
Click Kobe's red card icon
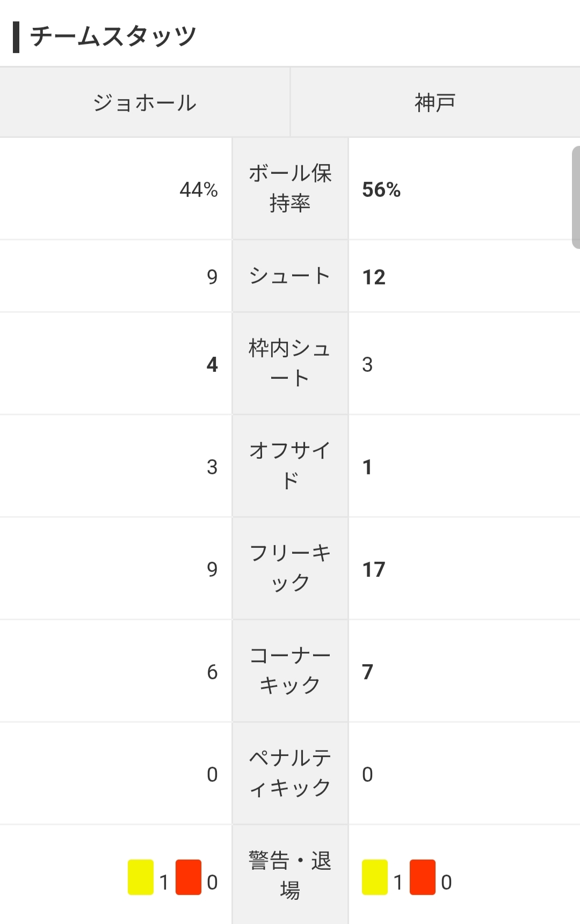(422, 877)
